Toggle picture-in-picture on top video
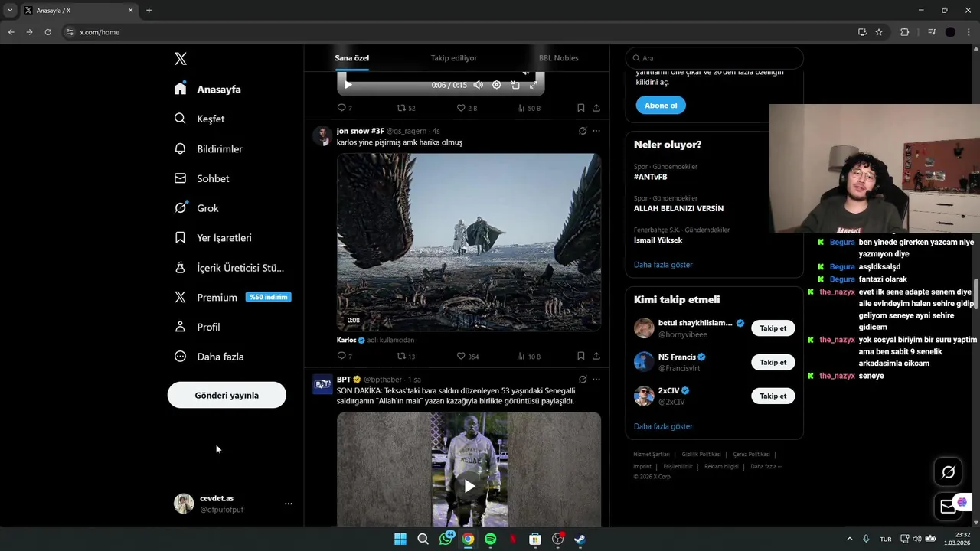 point(515,85)
